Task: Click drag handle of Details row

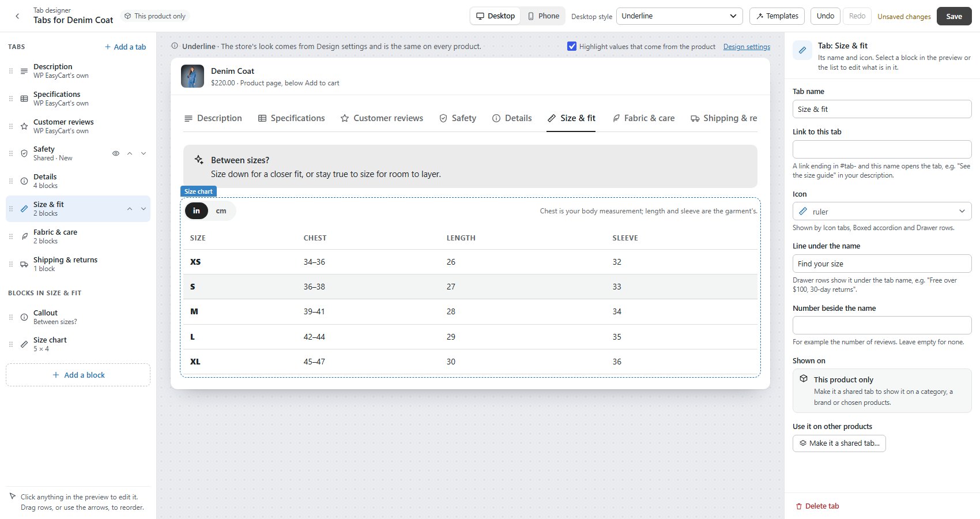Action: click(x=11, y=181)
